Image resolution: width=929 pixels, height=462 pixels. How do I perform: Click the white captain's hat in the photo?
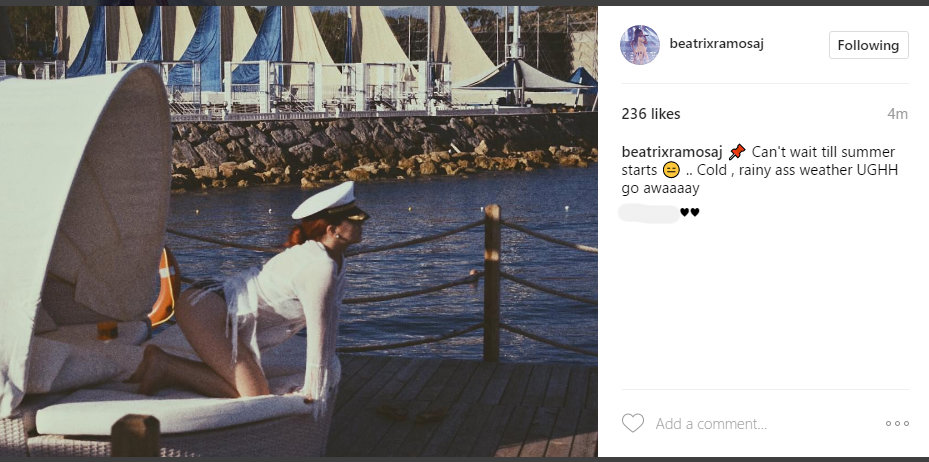pos(328,201)
